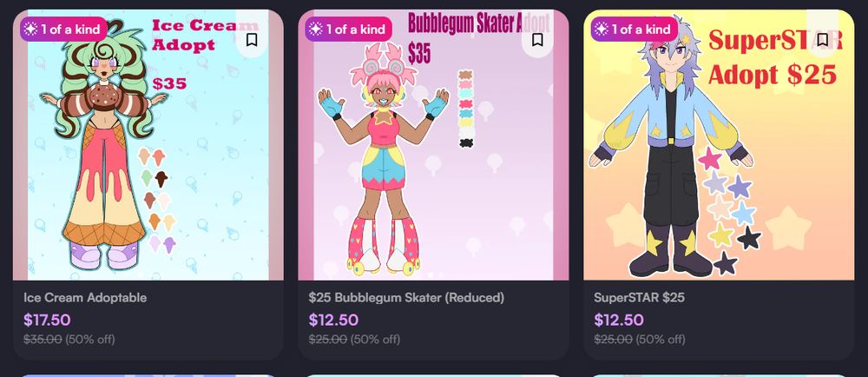Open the '$25 Bubblegum Skater (Reduced)' title link
Image resolution: width=868 pixels, height=377 pixels.
pos(406,297)
